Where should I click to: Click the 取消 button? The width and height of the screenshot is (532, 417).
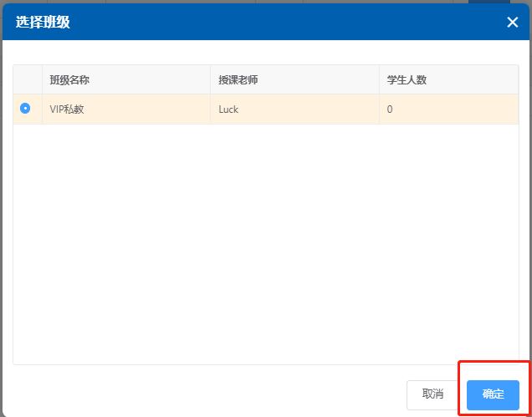pos(432,394)
